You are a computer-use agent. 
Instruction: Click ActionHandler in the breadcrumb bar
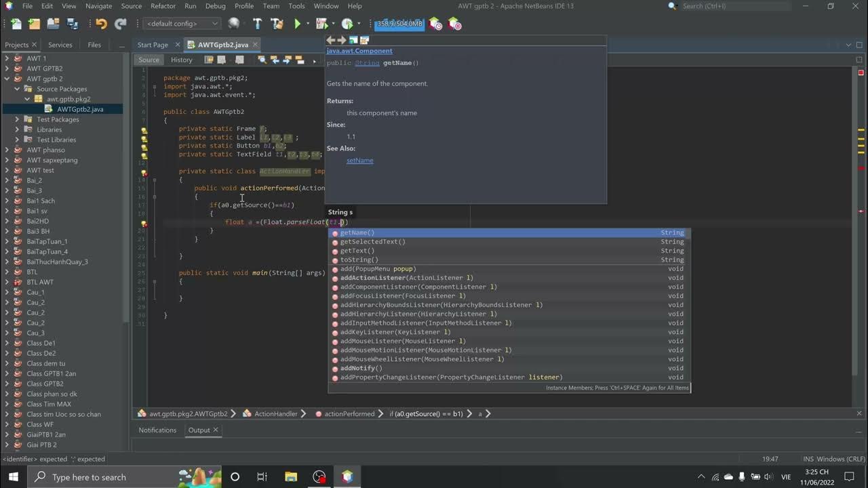click(276, 413)
